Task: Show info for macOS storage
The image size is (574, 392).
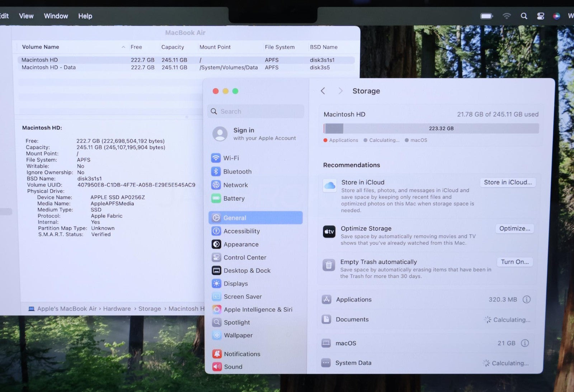Action: 524,343
